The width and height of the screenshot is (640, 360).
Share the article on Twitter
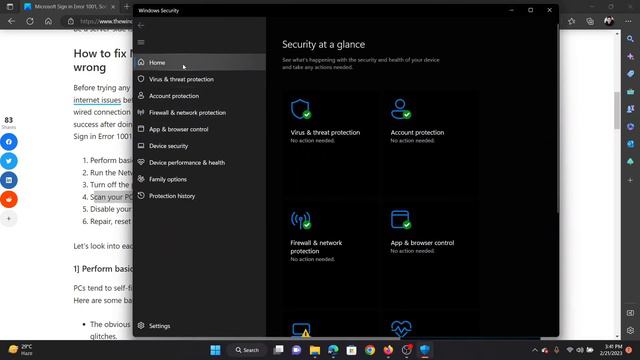coord(9,161)
